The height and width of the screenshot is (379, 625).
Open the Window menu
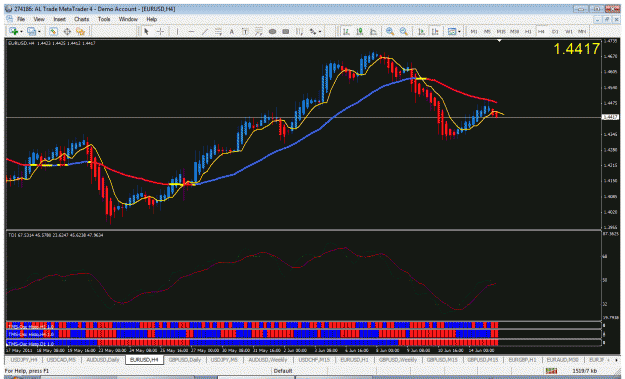coord(128,19)
